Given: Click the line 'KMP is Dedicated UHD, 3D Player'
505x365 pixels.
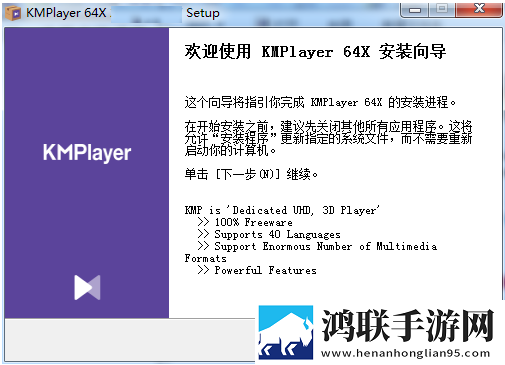Looking at the screenshot, I should click(x=282, y=210).
